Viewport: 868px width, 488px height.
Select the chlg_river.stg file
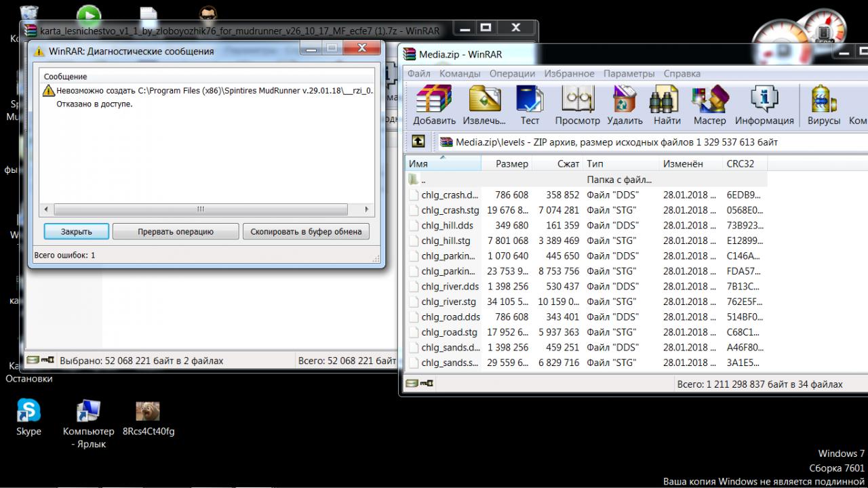[587, 302]
